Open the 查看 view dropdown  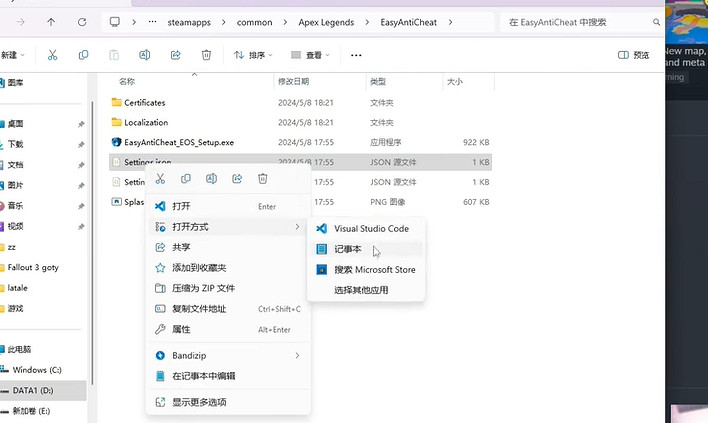pyautogui.click(x=310, y=55)
